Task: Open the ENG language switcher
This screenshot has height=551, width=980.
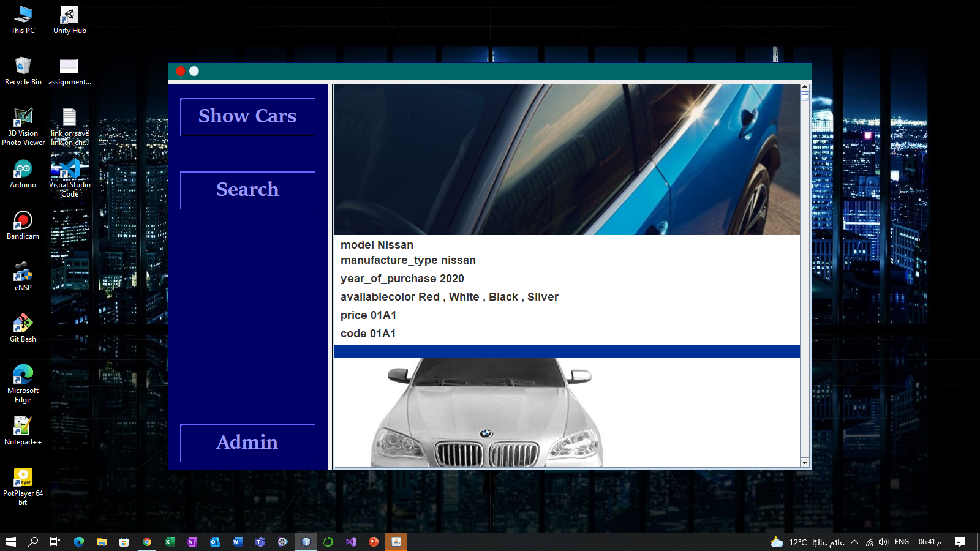Action: (x=902, y=542)
